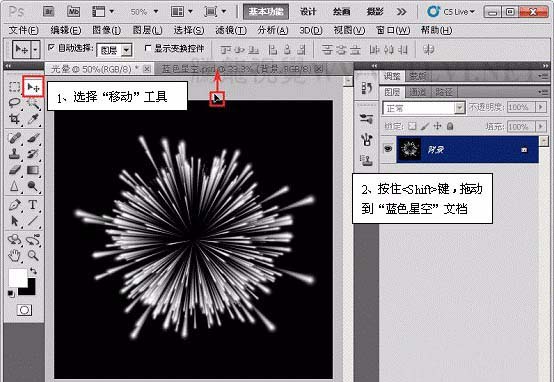The height and width of the screenshot is (382, 554).
Task: Open the 窗口(W) menu
Action: pyautogui.click(x=393, y=30)
